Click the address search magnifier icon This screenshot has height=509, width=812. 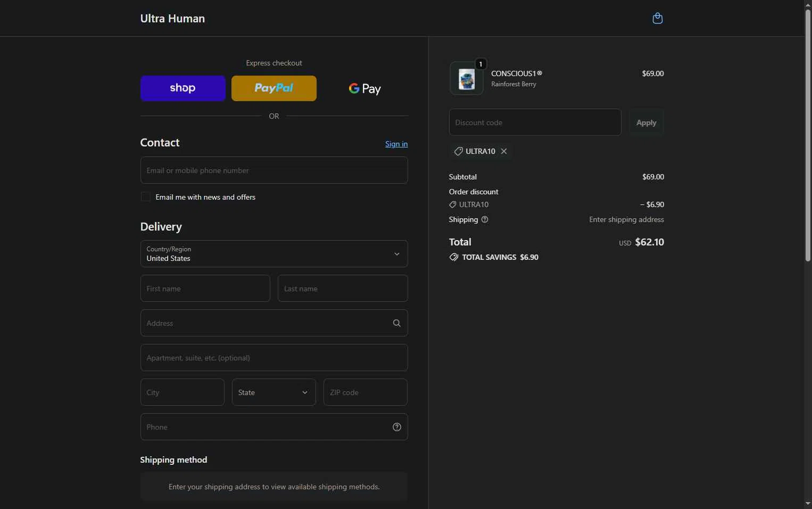coord(396,323)
